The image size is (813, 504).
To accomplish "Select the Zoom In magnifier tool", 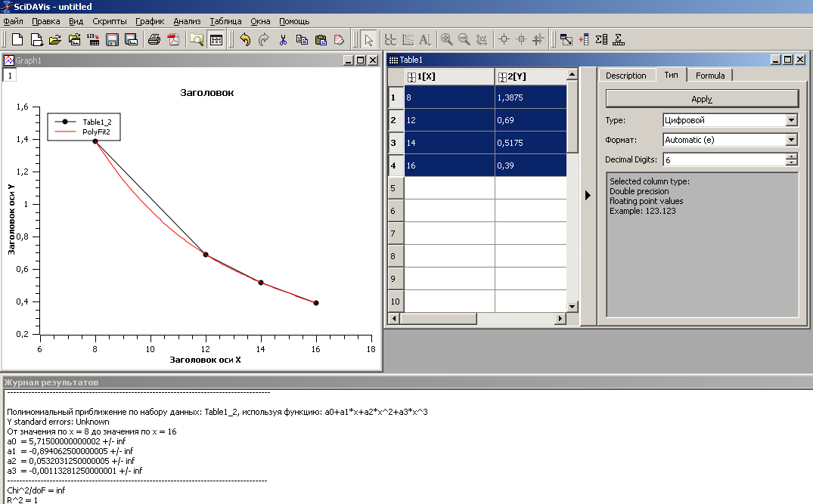I will click(446, 39).
